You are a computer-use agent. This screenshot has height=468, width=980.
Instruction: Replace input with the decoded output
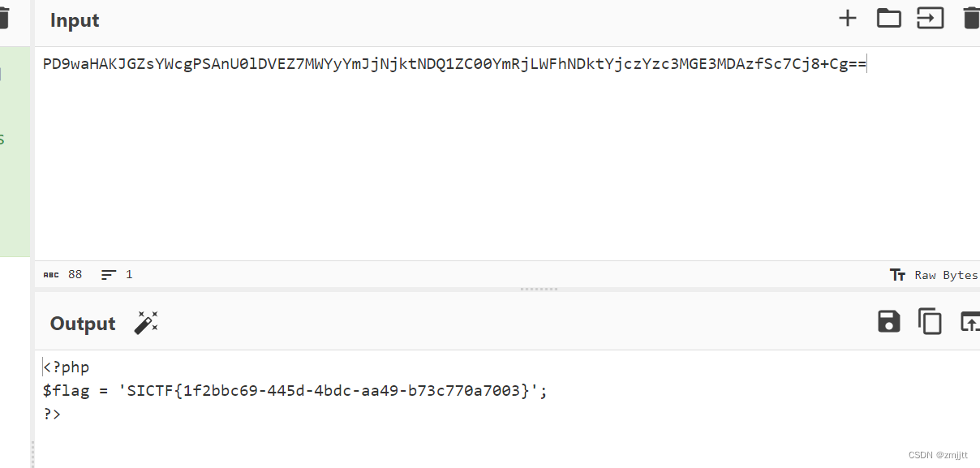click(x=969, y=321)
